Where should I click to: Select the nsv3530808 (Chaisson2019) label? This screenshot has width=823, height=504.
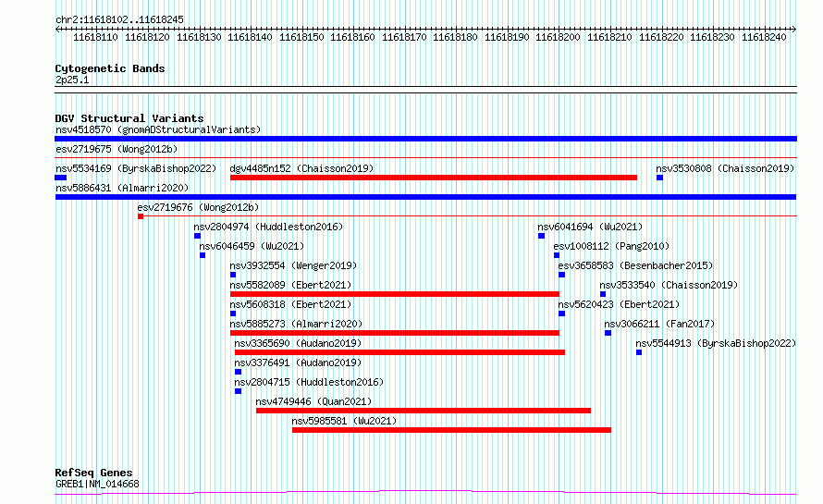(725, 168)
